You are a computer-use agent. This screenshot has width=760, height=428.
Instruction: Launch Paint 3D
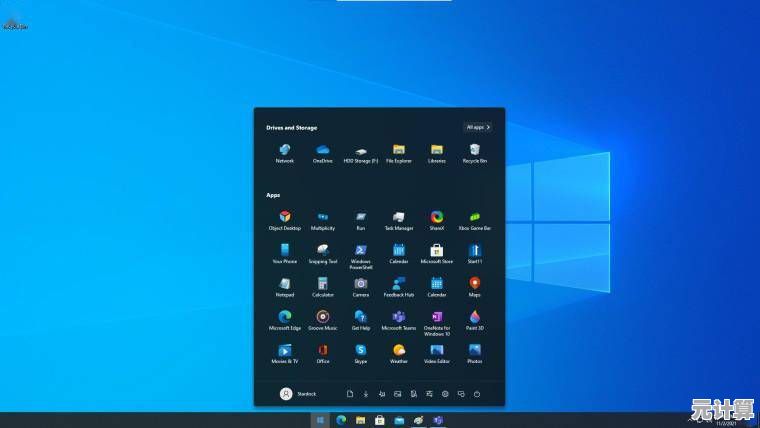(x=475, y=321)
